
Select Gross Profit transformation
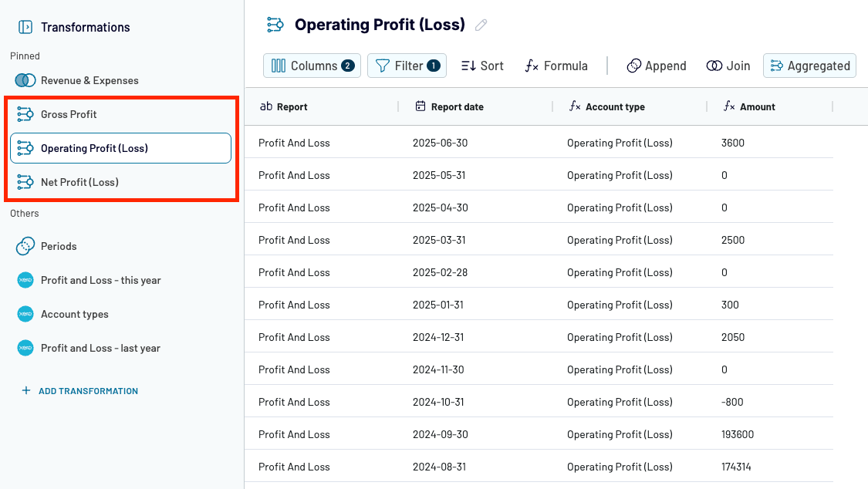[69, 114]
